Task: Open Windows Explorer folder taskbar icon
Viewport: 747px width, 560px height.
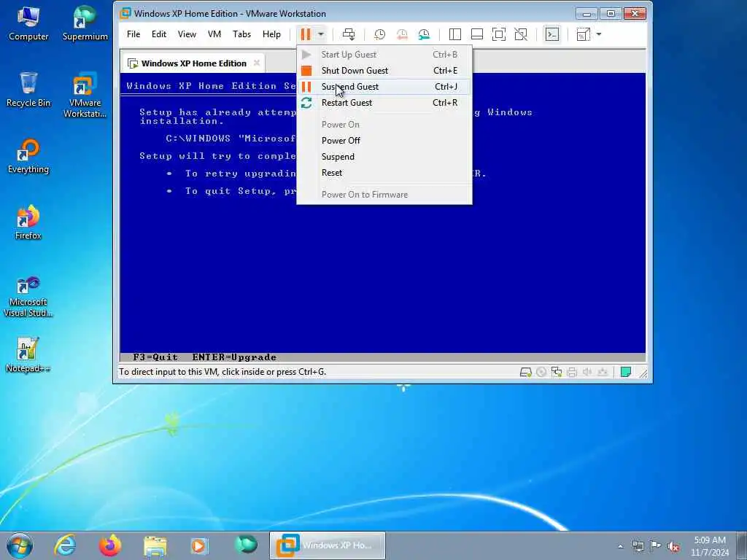Action: tap(155, 545)
